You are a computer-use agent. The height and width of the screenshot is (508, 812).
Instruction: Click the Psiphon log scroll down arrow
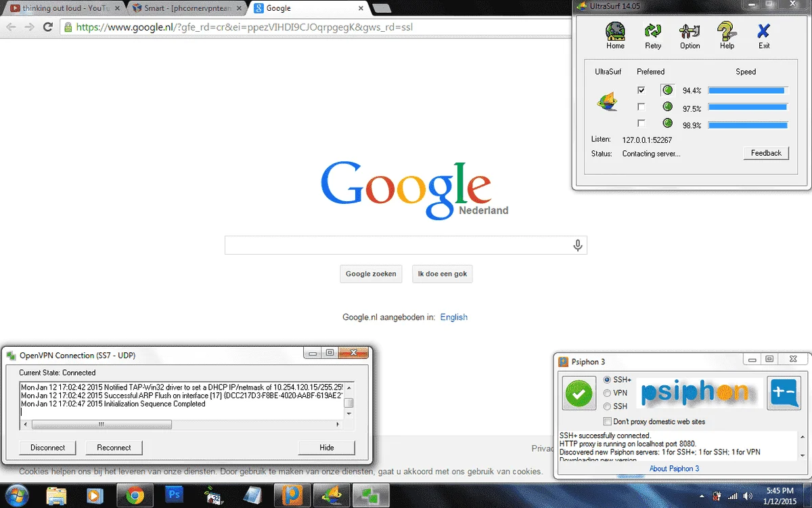tap(803, 457)
